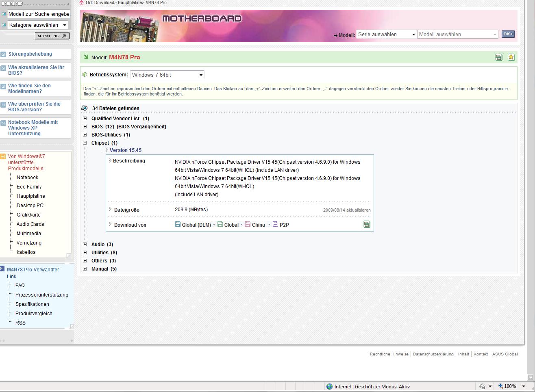Expand the BIOS (12) folder
Screen dimensions: 535x392
tap(85, 126)
